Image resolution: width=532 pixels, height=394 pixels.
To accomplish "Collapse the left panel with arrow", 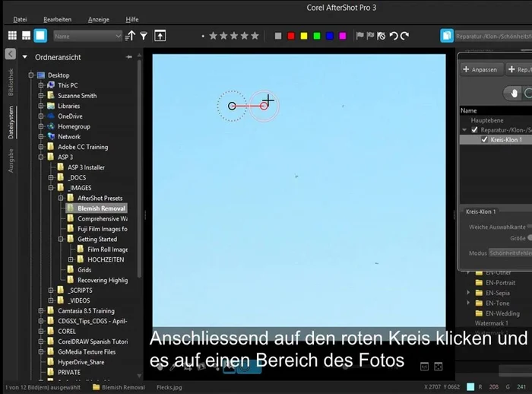I will pos(11,54).
